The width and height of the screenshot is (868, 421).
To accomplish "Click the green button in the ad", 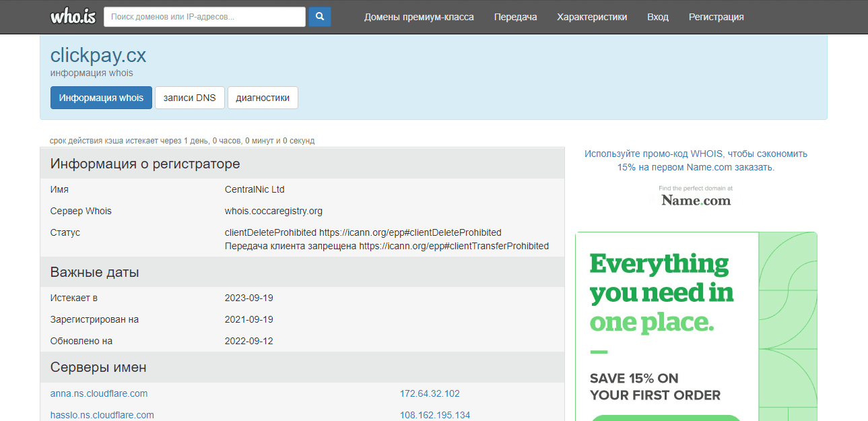I will 665,418.
